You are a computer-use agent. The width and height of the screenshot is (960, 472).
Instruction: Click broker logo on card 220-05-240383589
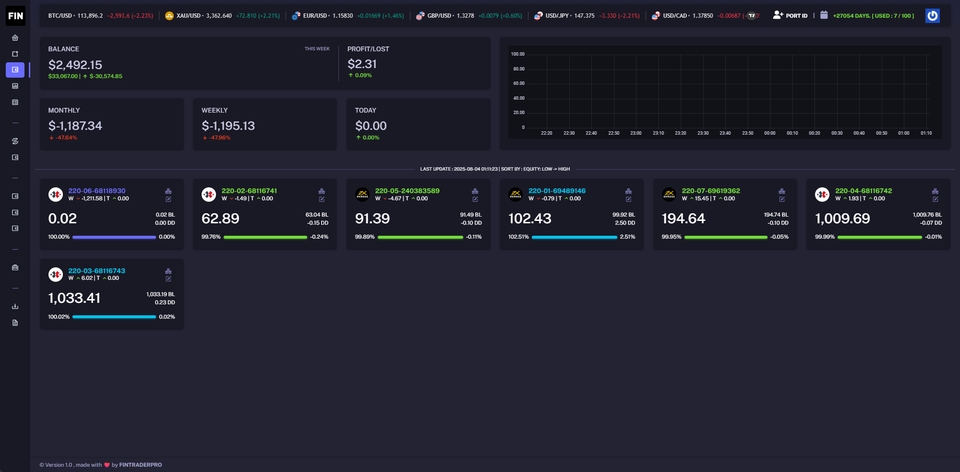point(362,195)
